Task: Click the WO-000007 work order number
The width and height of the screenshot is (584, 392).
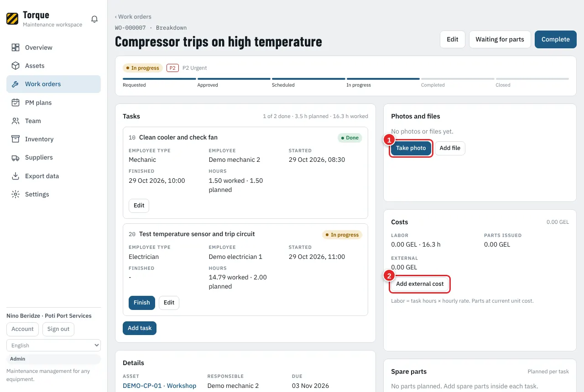Action: coord(130,28)
